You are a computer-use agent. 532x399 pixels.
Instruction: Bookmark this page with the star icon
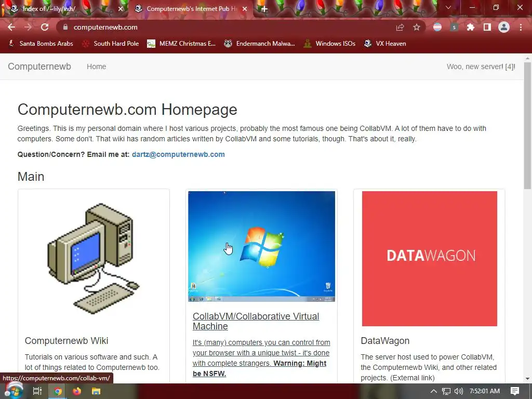[x=417, y=27]
